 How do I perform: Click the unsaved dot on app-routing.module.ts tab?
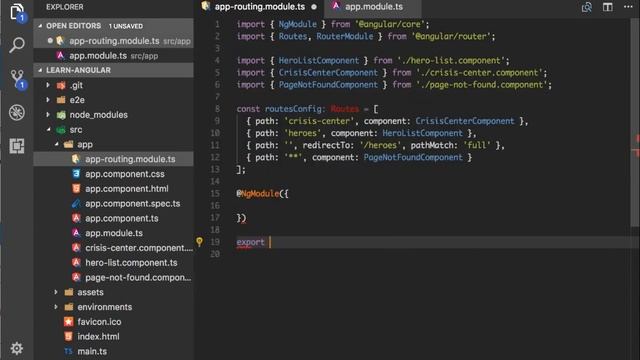tap(314, 7)
